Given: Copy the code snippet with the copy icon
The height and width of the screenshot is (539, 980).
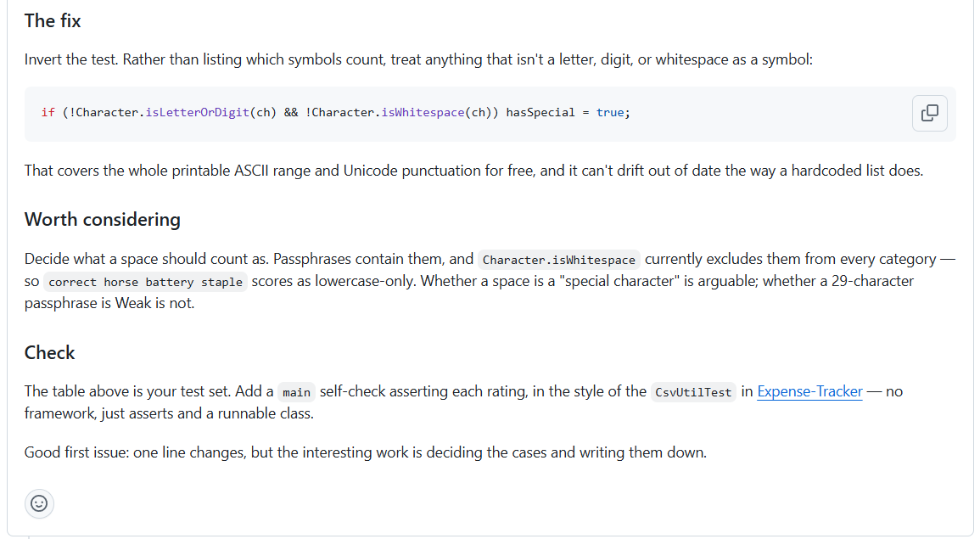Looking at the screenshot, I should (x=929, y=113).
